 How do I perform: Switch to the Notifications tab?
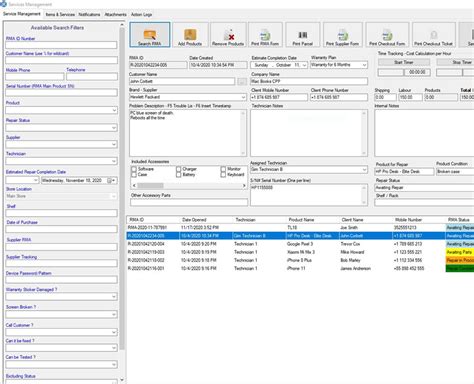[89, 14]
